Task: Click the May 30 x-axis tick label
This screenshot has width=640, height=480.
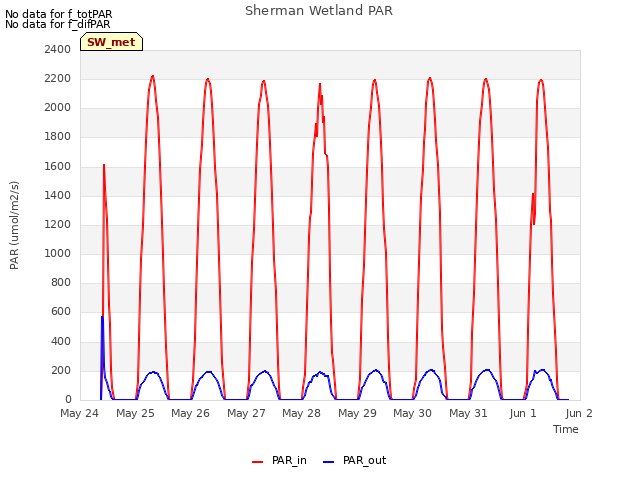Action: [x=413, y=413]
